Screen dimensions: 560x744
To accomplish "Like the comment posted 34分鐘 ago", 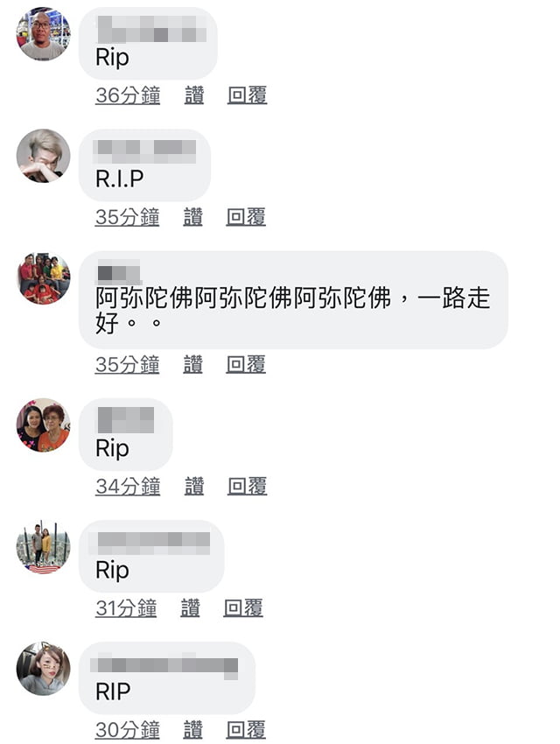I will (194, 487).
